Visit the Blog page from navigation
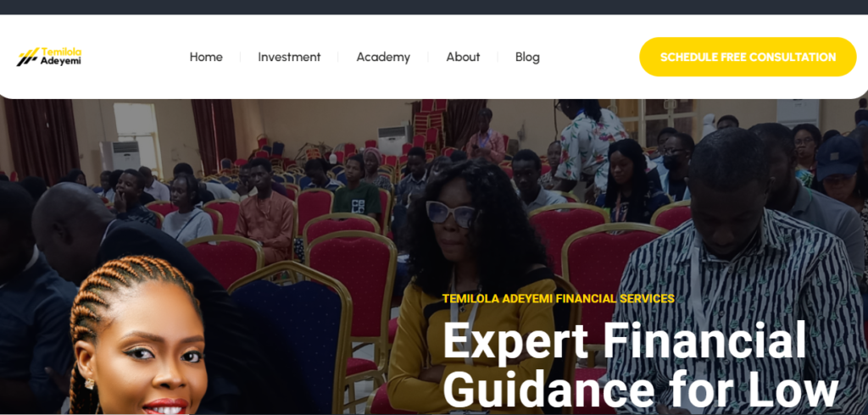 point(527,57)
